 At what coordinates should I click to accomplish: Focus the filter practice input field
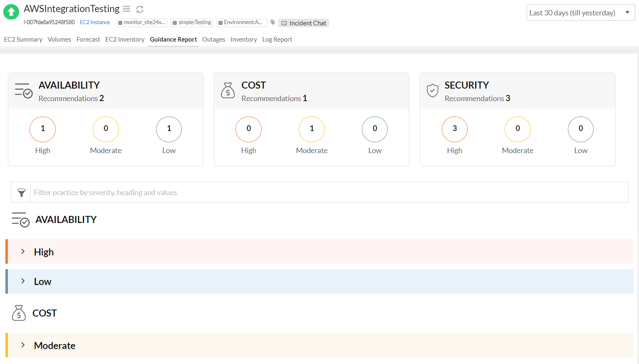pyautogui.click(x=329, y=192)
